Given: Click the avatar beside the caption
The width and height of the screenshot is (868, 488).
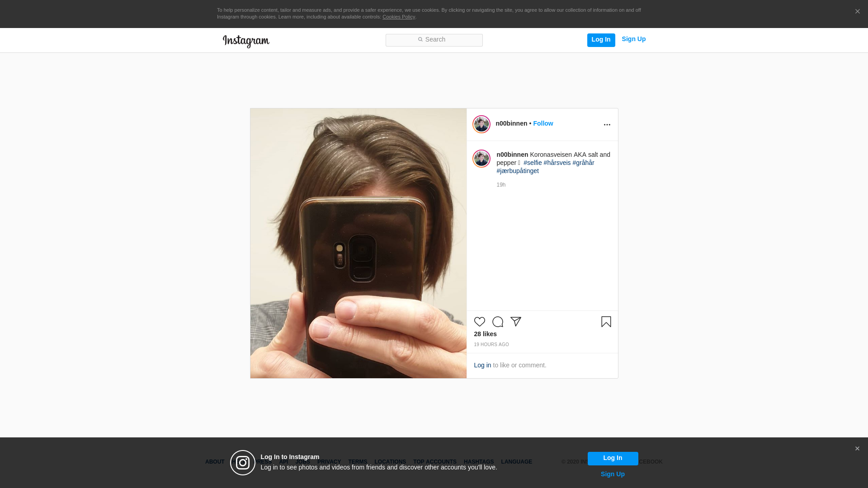Looking at the screenshot, I should (x=481, y=159).
